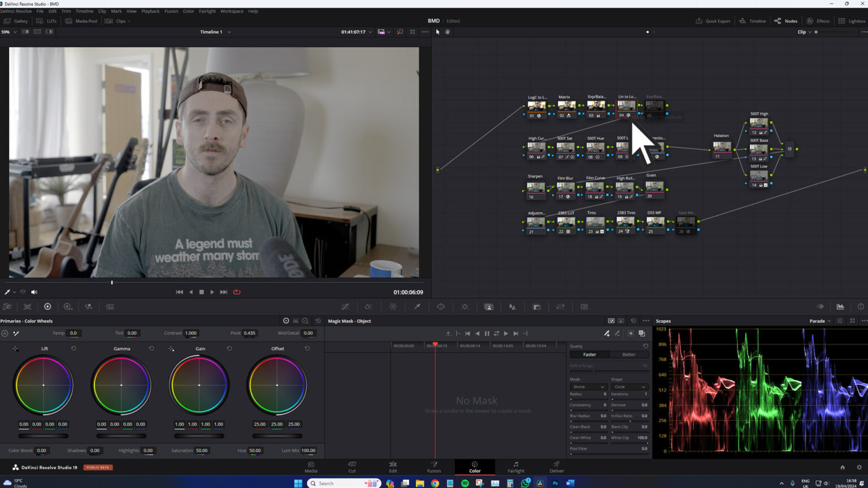Toggle mute on the viewer audio
This screenshot has height=488, width=868.
34,292
